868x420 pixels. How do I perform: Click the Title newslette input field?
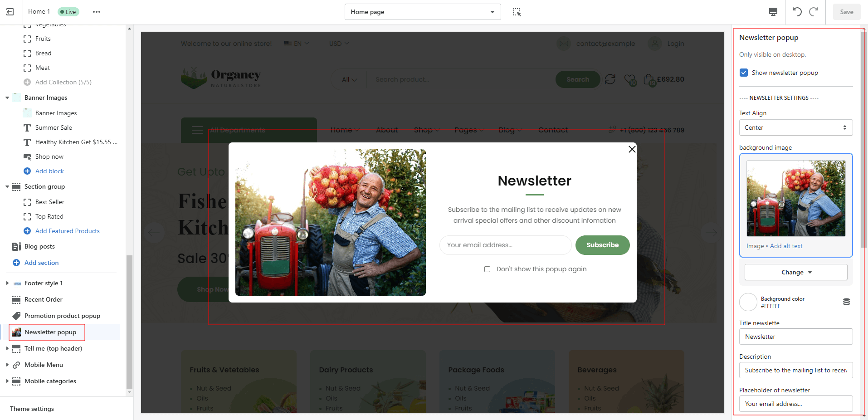[795, 337]
